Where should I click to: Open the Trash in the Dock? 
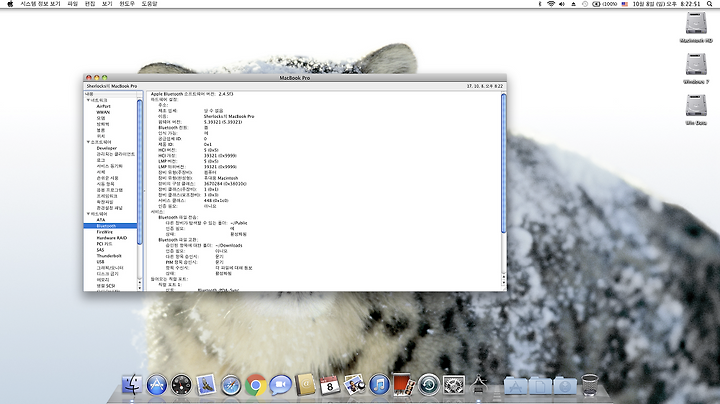(590, 385)
